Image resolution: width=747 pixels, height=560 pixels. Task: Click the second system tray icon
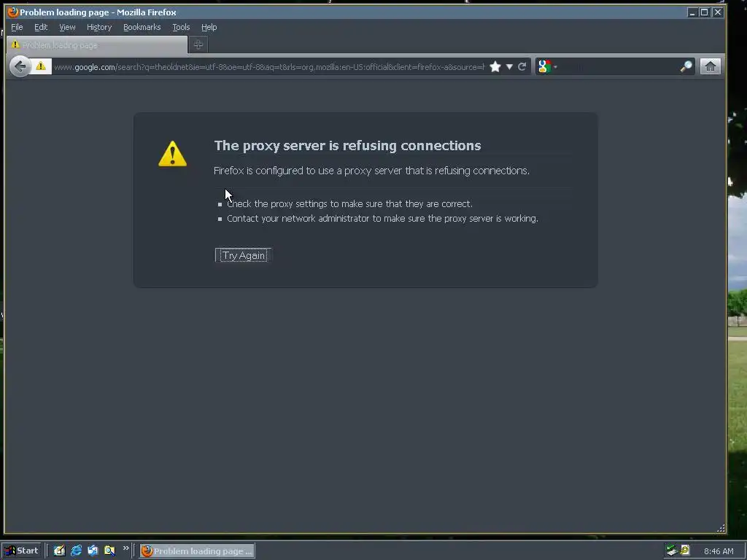click(x=685, y=551)
